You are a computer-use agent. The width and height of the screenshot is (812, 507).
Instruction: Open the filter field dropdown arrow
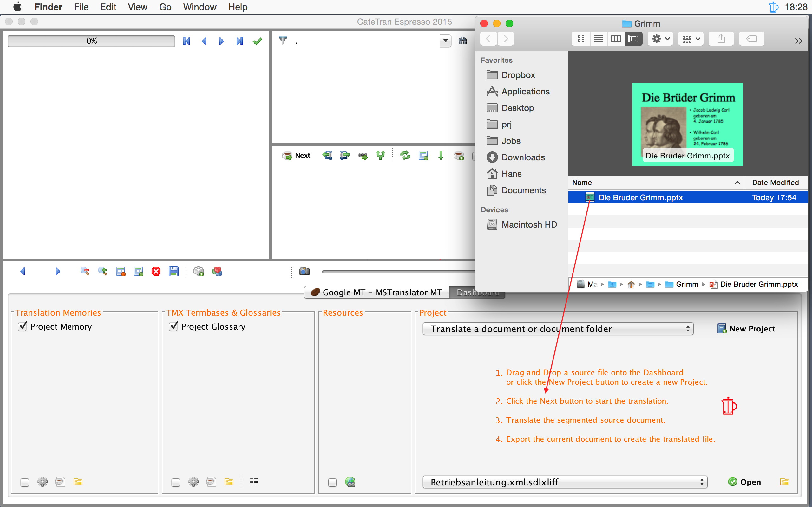(445, 41)
